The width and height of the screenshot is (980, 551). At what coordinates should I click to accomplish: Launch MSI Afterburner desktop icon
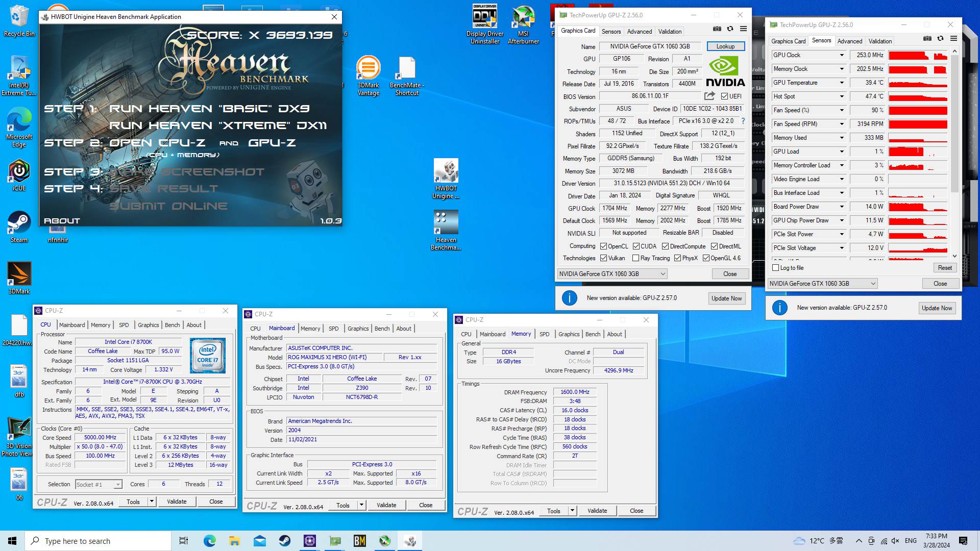click(523, 24)
